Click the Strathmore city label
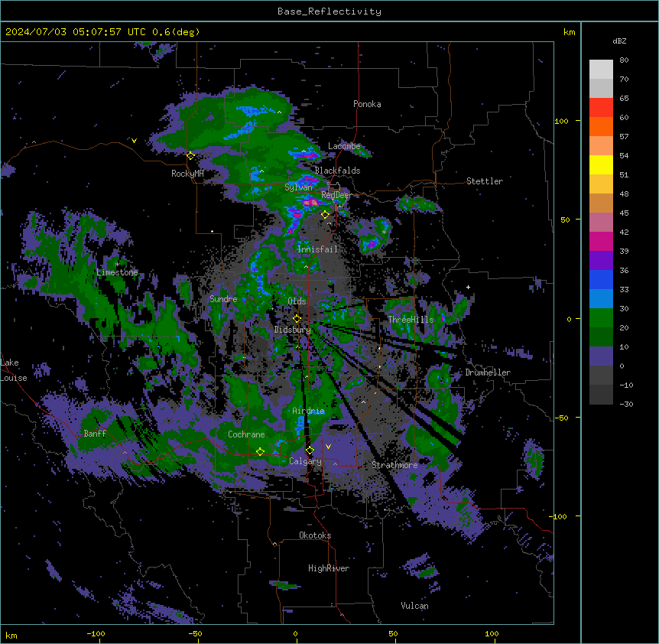Screen dimensions: 659x644 coord(394,465)
